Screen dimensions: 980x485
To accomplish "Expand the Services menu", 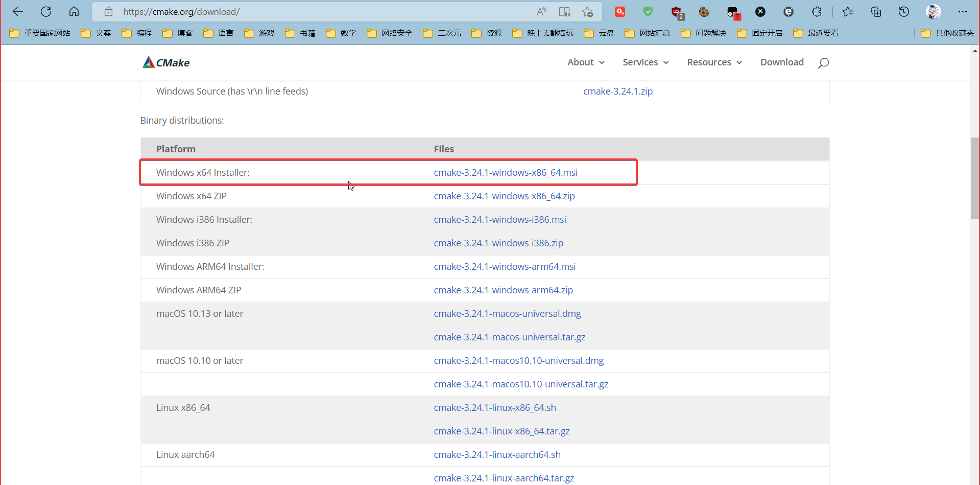I will click(646, 62).
